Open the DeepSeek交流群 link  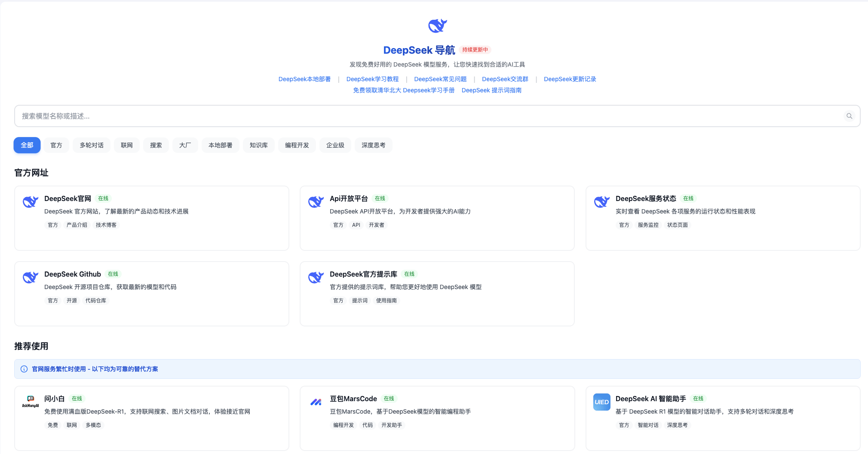click(x=505, y=79)
